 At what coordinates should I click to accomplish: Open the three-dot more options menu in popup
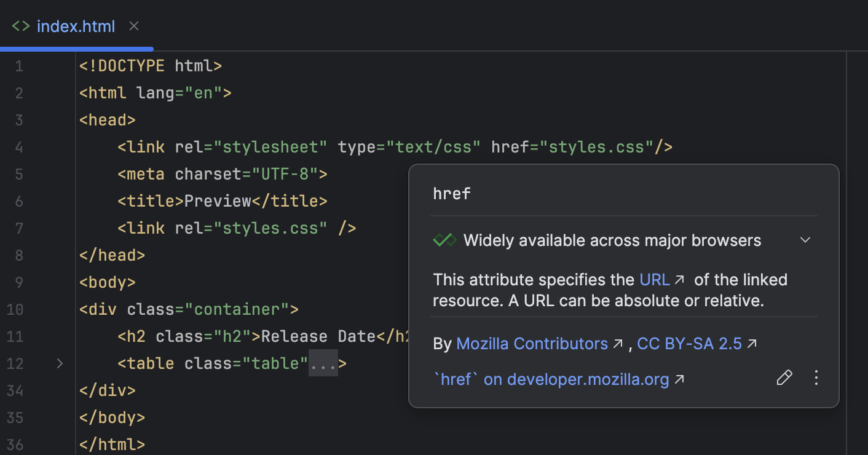coord(816,378)
